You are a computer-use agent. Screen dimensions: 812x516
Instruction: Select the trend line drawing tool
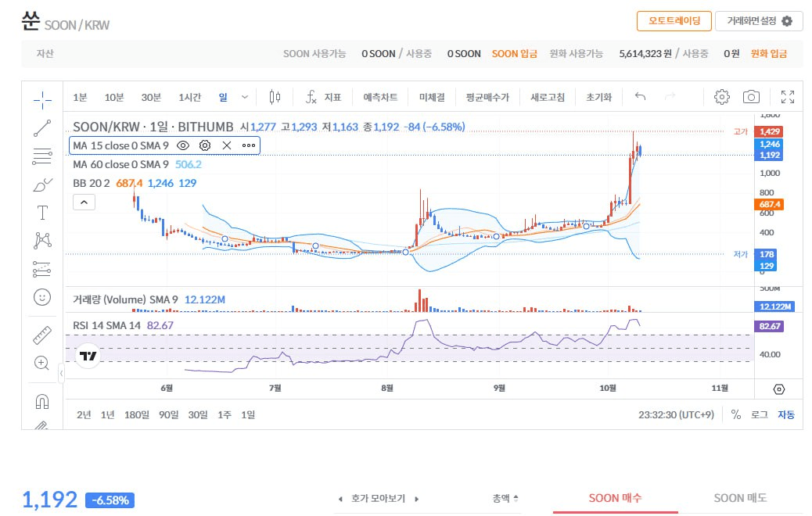(x=42, y=127)
